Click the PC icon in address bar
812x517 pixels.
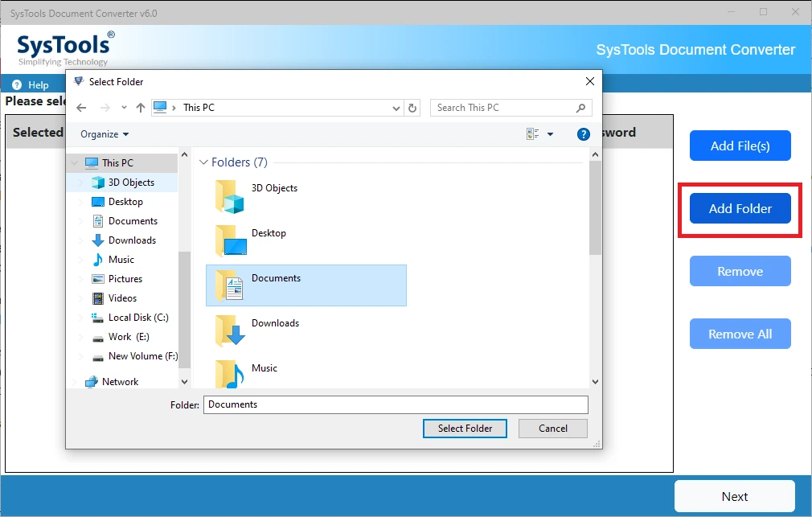point(160,107)
